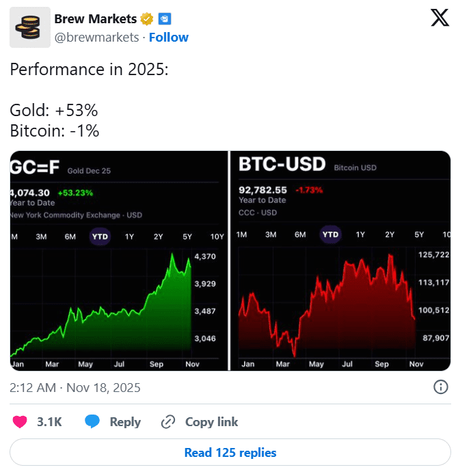Read 125 replies
The width and height of the screenshot is (458, 476).
[230, 452]
